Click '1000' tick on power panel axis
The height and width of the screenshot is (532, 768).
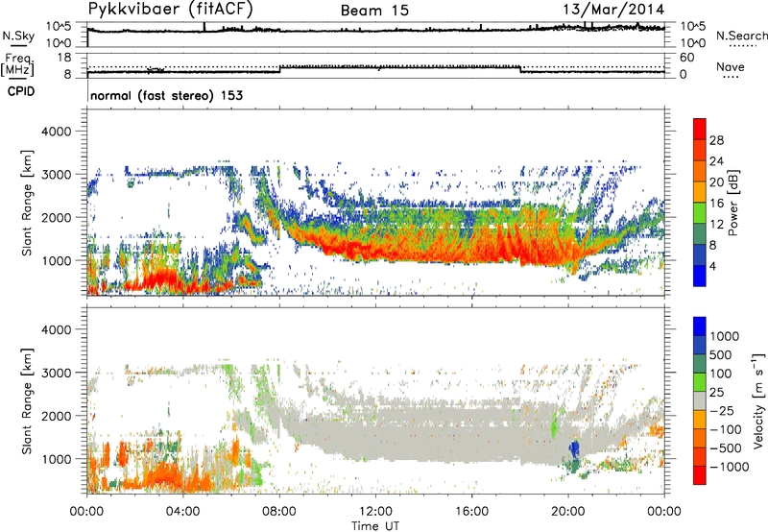(x=56, y=261)
